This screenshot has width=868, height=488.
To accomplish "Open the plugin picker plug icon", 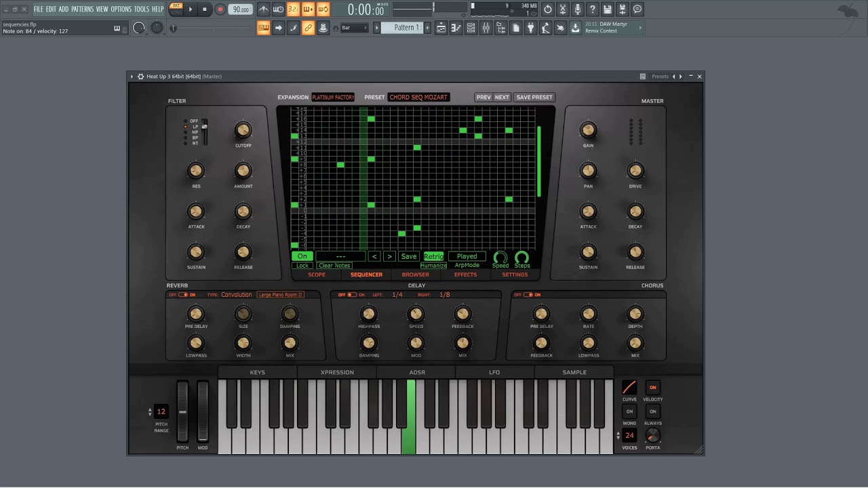I will [530, 28].
